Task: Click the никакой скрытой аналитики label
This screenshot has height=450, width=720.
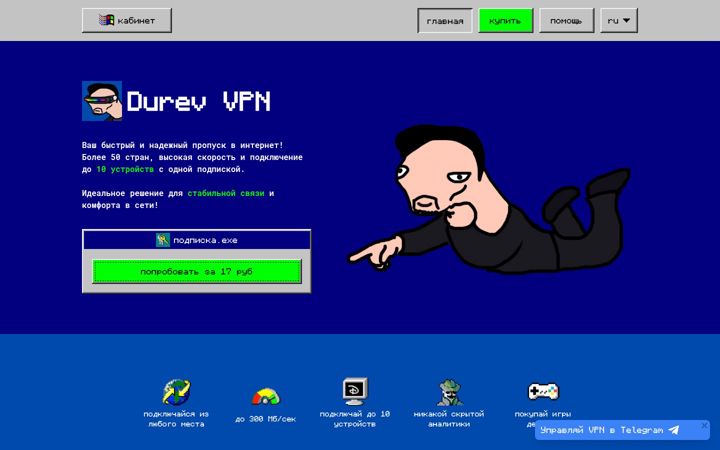Action: pos(449,419)
